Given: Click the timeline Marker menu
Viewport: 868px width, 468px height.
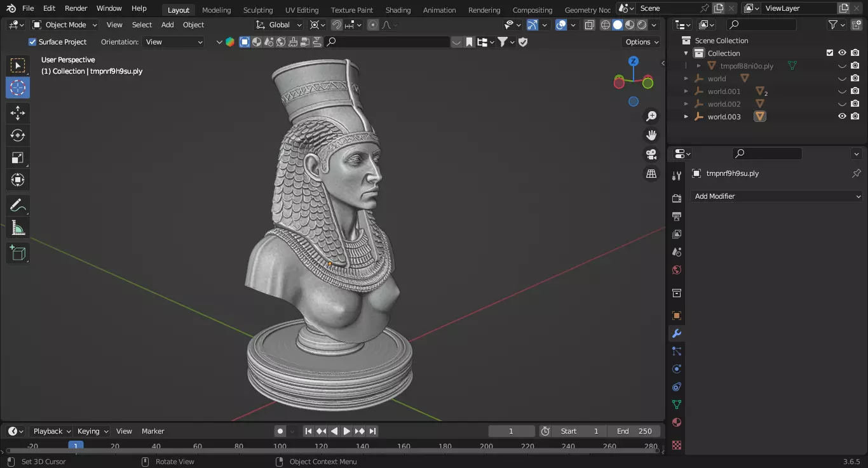Looking at the screenshot, I should pos(153,431).
